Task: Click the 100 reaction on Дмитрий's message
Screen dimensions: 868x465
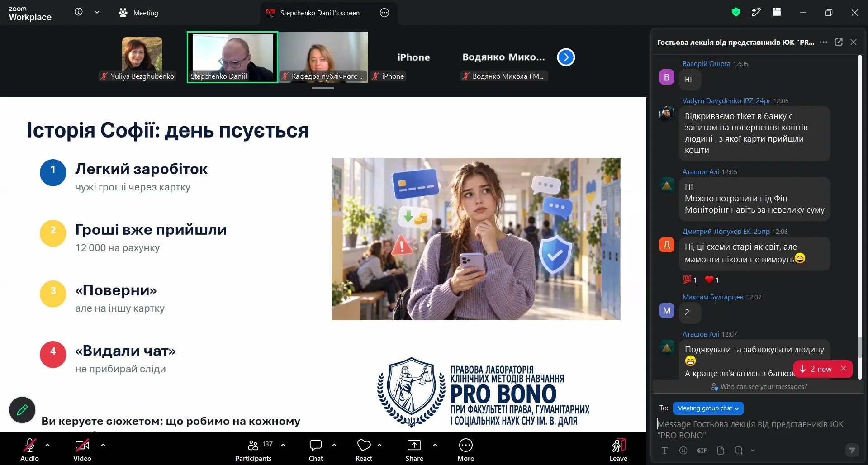Action: [690, 280]
